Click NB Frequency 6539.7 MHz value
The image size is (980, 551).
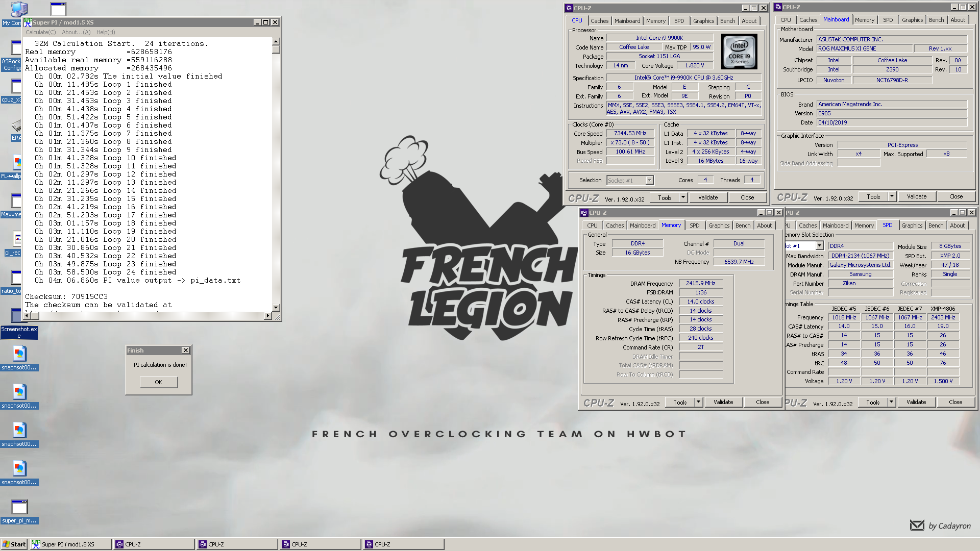tap(739, 262)
